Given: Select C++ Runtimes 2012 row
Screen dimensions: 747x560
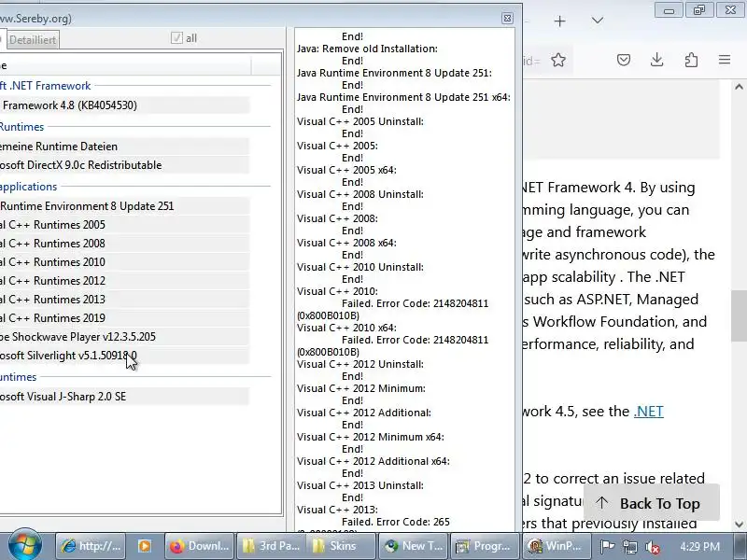Looking at the screenshot, I should [124, 281].
